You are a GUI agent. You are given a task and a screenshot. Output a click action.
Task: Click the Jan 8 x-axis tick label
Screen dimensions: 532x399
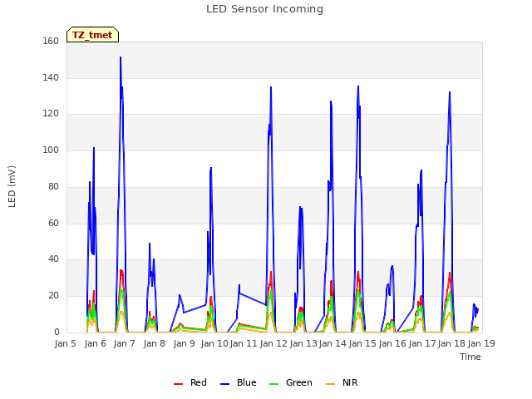[x=155, y=343]
